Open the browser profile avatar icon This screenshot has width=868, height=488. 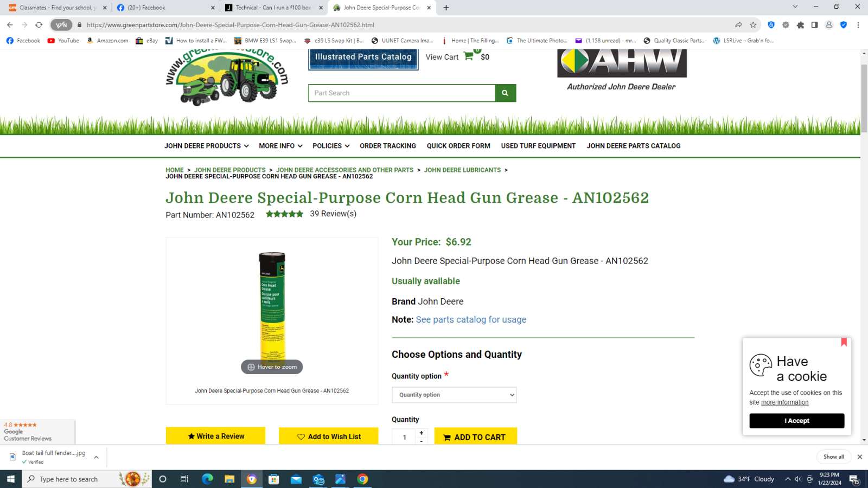pos(829,25)
